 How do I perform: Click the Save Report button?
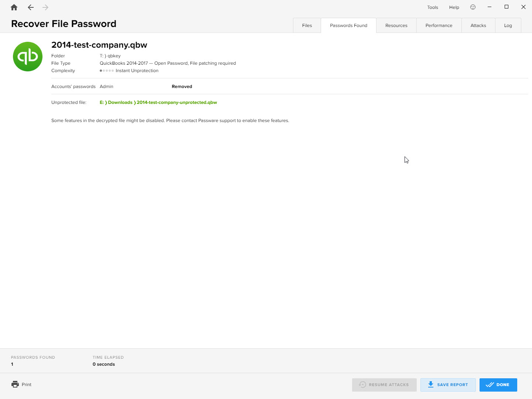click(x=448, y=385)
